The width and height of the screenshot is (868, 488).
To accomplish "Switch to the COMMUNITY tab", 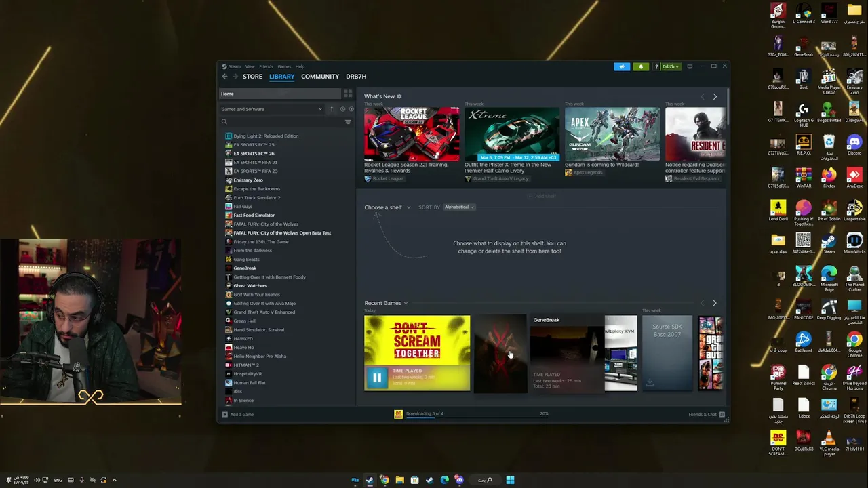I will (x=320, y=77).
